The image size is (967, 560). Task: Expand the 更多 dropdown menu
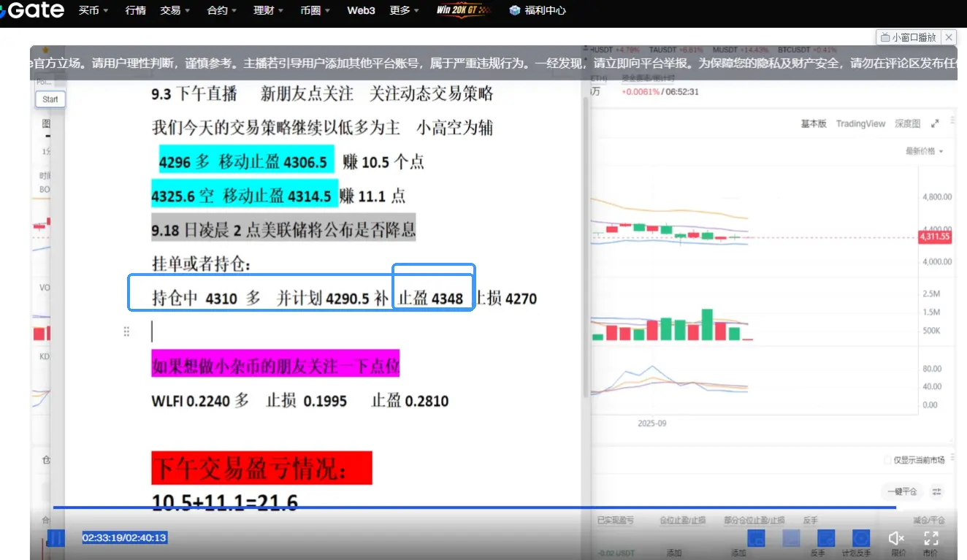click(405, 11)
